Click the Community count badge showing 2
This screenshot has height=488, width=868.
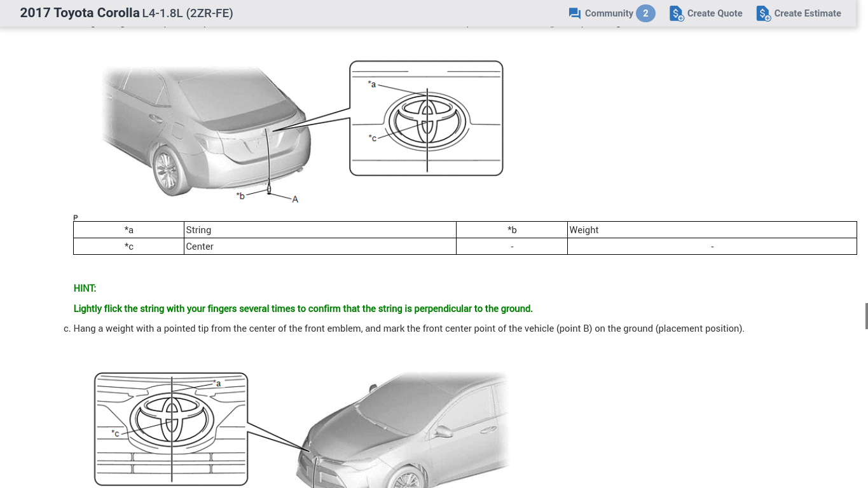pos(645,13)
